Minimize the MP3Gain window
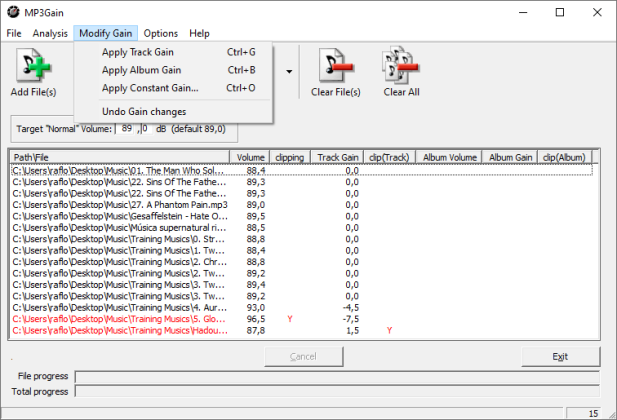 (x=523, y=13)
